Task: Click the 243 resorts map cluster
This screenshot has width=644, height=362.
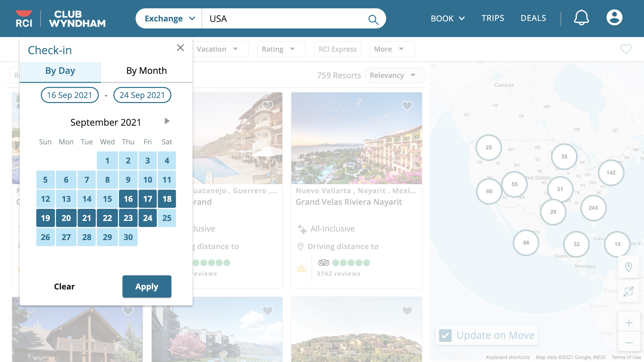Action: point(593,208)
